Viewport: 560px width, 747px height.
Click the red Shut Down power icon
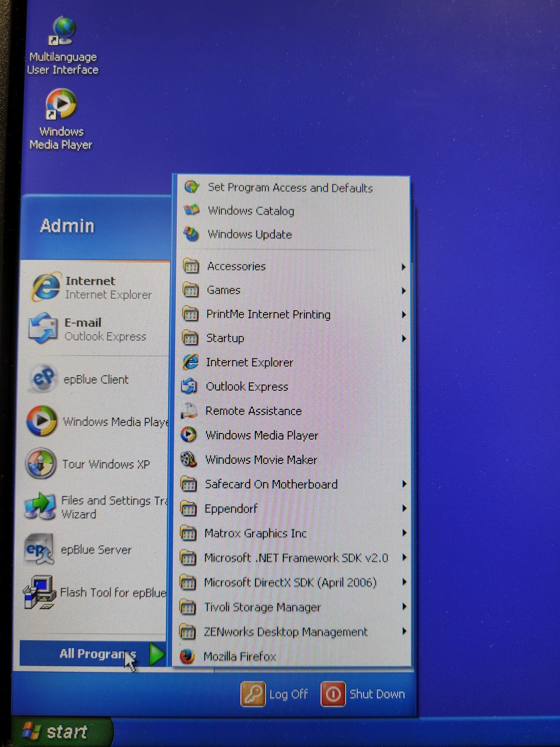point(333,694)
